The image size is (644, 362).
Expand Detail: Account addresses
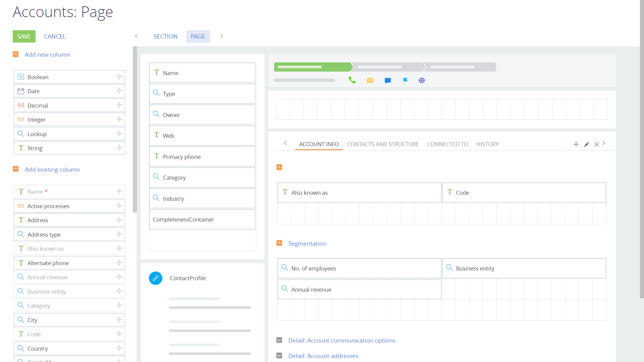(x=279, y=356)
